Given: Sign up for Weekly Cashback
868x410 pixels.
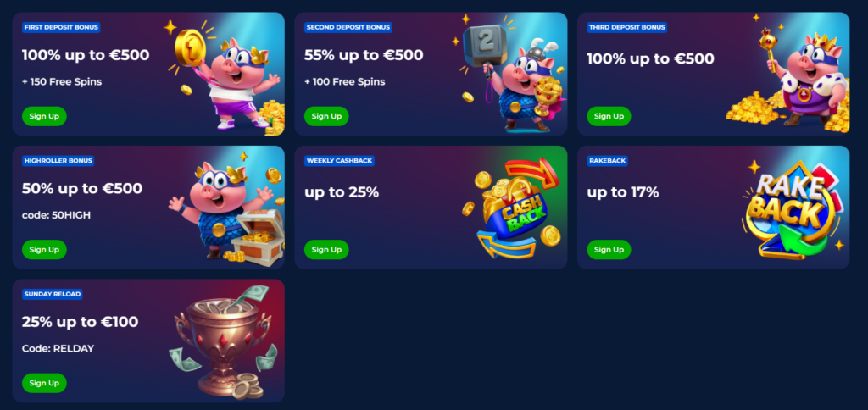Looking at the screenshot, I should tap(326, 250).
